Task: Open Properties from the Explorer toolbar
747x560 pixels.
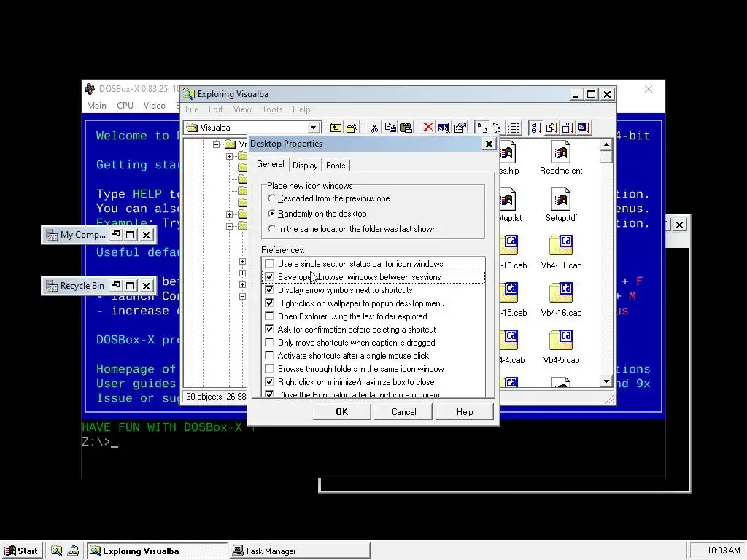Action: [x=460, y=128]
